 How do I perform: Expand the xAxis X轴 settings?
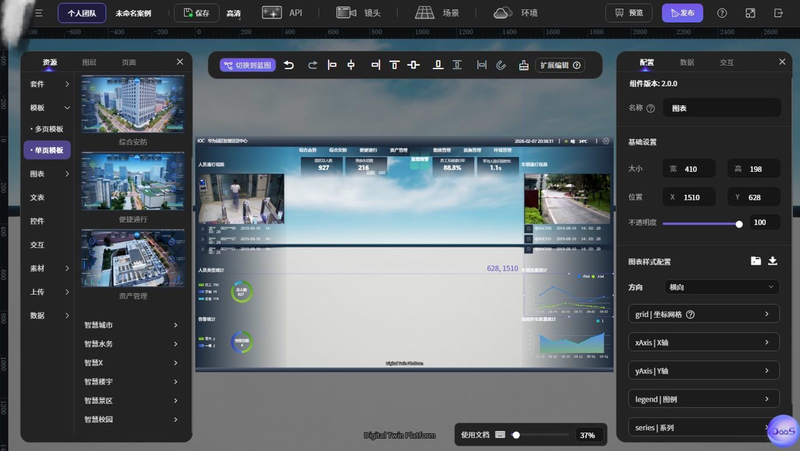(704, 342)
